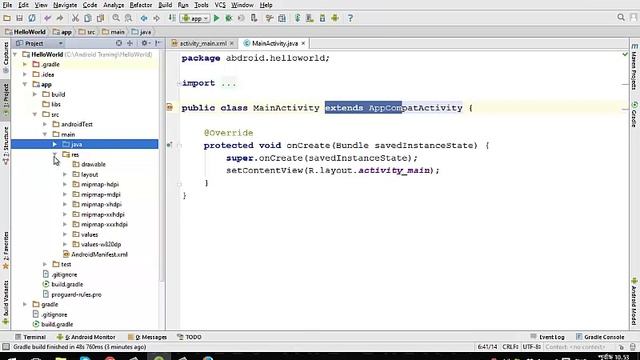Toggle the Build Variants side panel
Screen dimensions: 640x360
tap(6, 302)
